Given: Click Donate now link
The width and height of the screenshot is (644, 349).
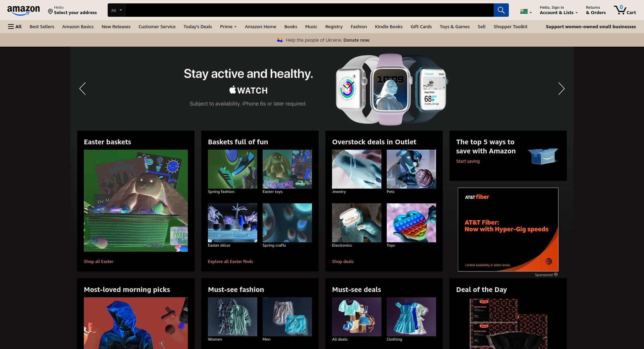Looking at the screenshot, I should [357, 40].
